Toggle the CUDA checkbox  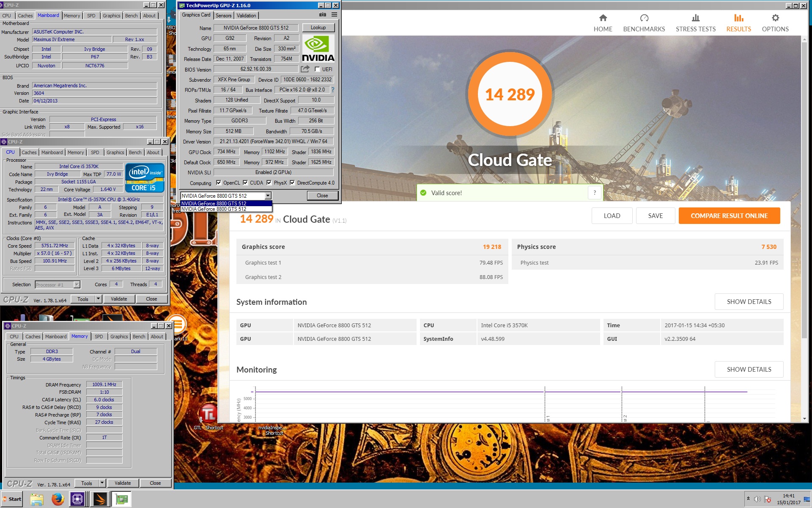click(245, 182)
